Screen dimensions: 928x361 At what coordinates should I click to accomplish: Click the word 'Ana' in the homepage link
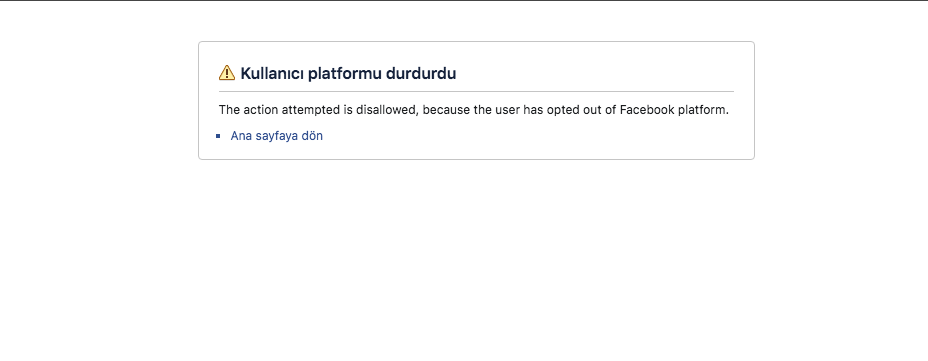(x=241, y=136)
